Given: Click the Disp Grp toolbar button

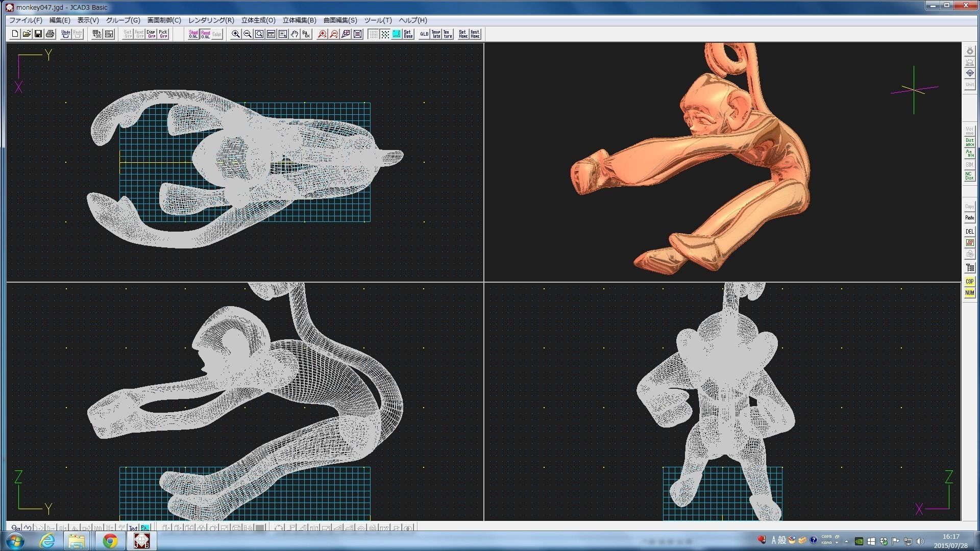Looking at the screenshot, I should (151, 34).
